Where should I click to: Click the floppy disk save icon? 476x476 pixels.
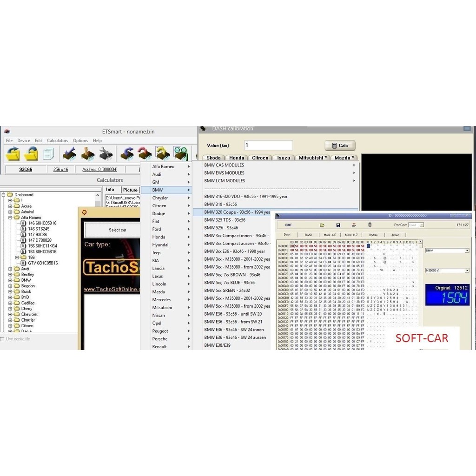tap(338, 225)
